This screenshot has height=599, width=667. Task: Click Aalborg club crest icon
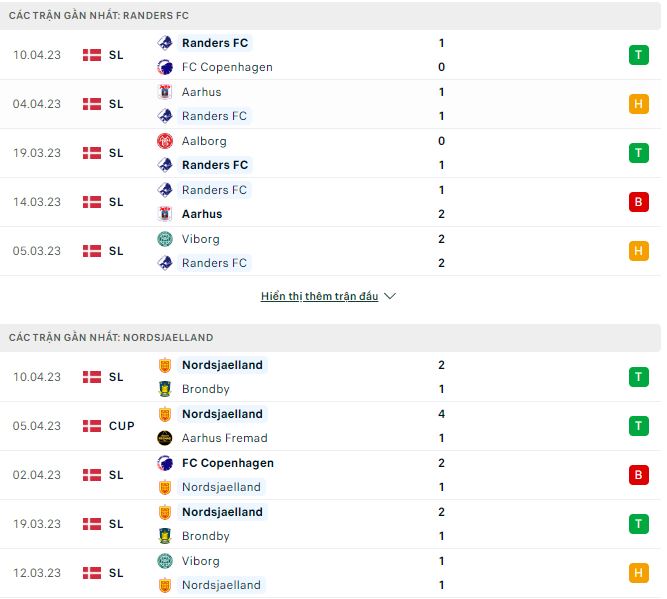165,141
